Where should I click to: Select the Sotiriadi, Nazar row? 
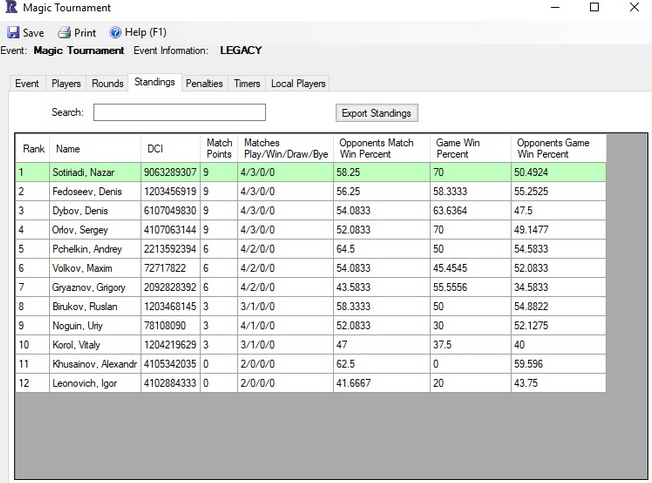click(94, 173)
